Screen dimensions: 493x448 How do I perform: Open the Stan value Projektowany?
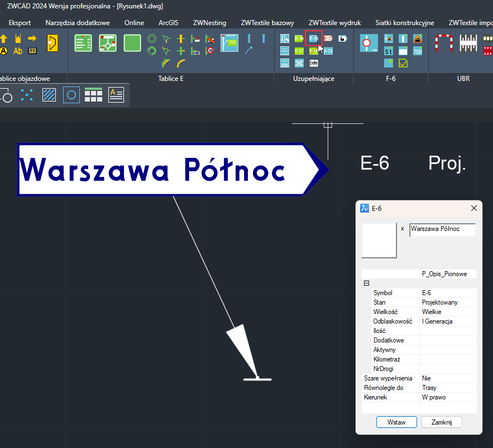(x=448, y=302)
